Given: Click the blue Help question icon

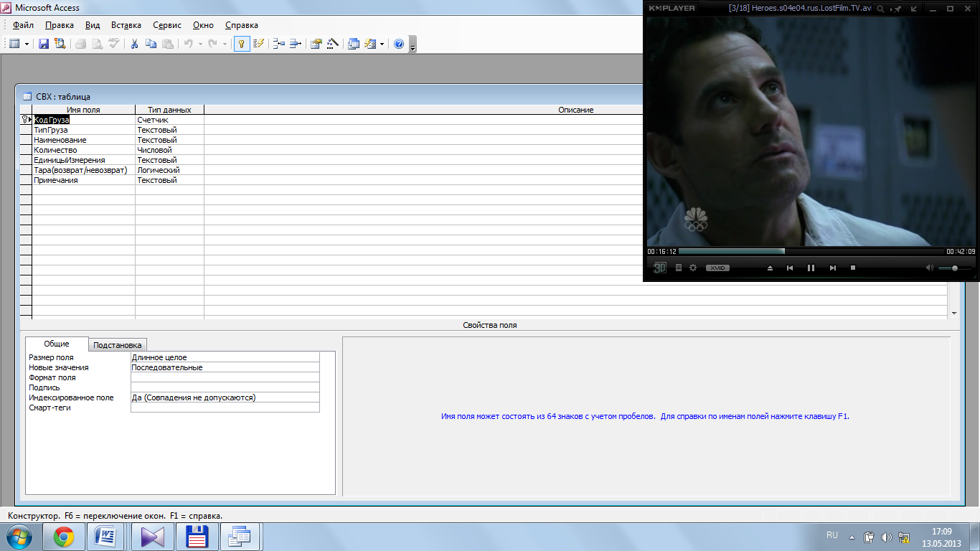Looking at the screenshot, I should (x=399, y=44).
